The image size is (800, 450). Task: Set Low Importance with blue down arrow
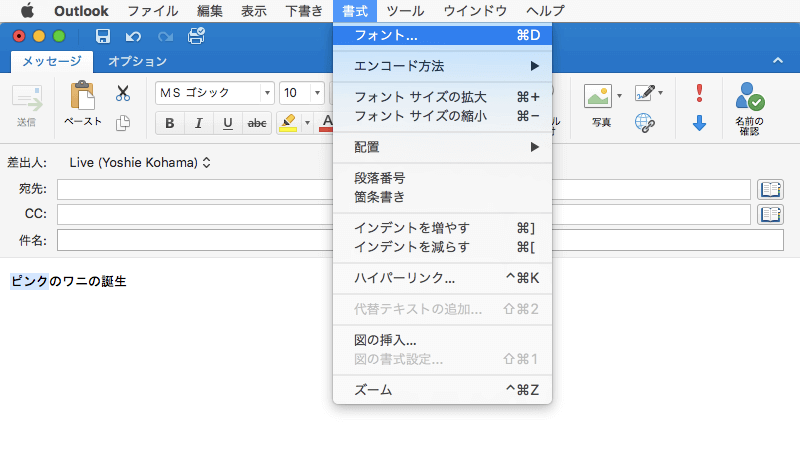[699, 123]
